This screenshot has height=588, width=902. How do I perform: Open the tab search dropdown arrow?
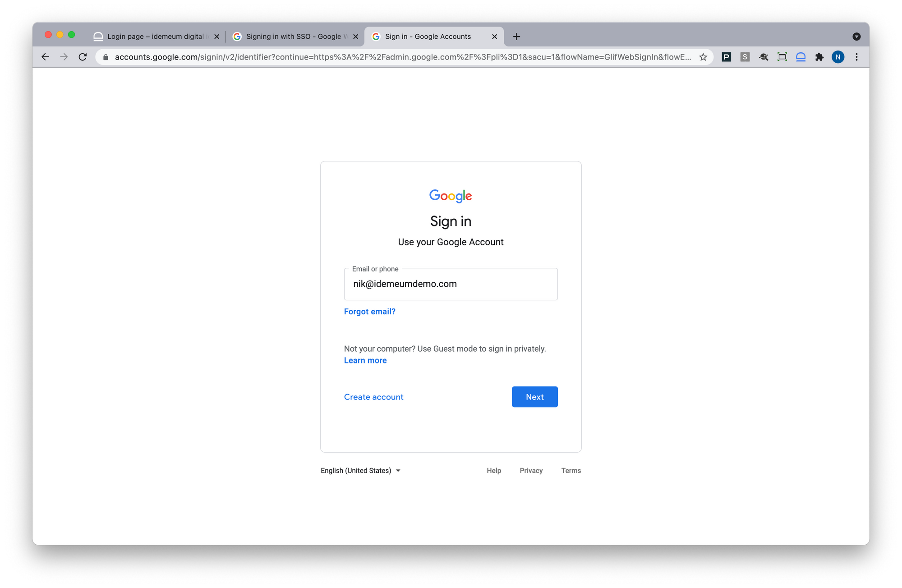point(856,37)
